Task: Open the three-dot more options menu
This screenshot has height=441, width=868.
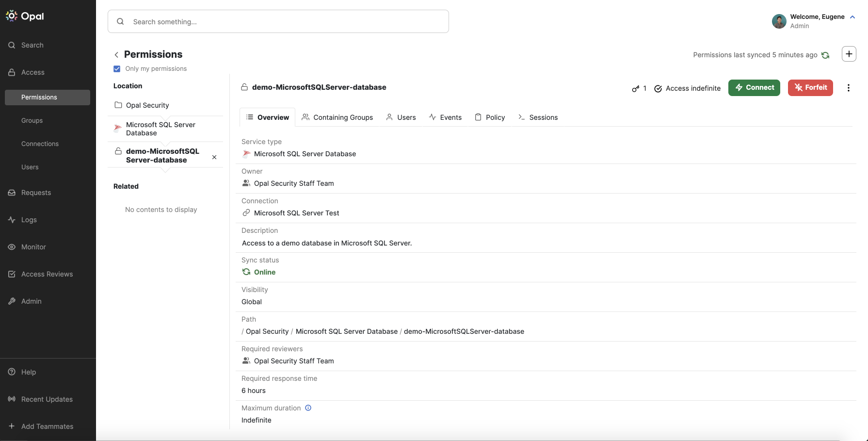Action: [x=849, y=88]
